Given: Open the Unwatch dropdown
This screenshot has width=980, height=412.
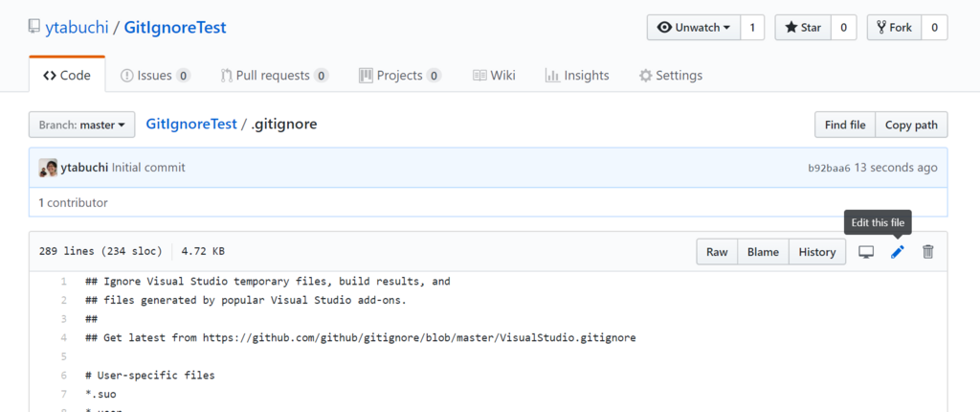Looking at the screenshot, I should coord(694,28).
